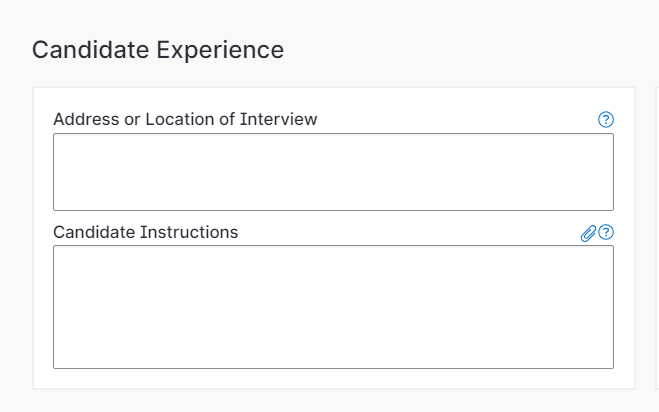Viewport: 659px width, 412px height.
Task: Focus the Candidate Instructions text area
Action: pyautogui.click(x=333, y=307)
